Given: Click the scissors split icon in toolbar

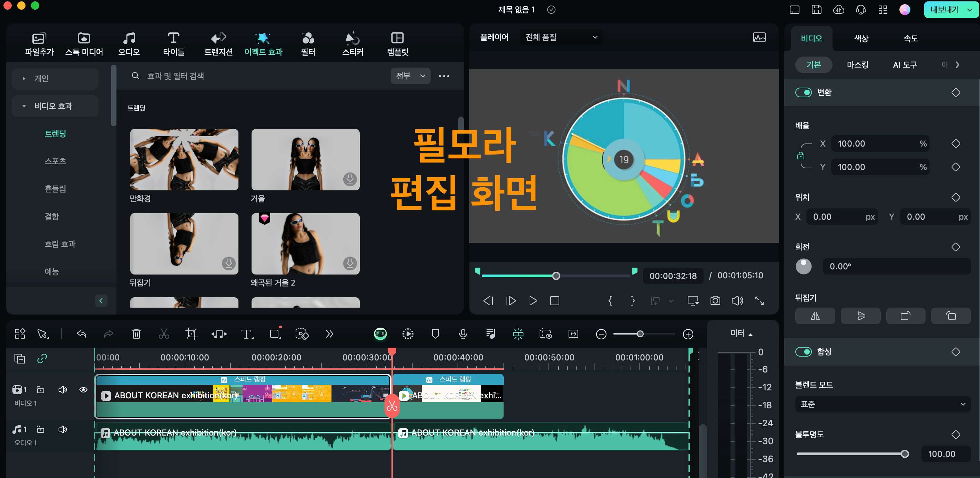Looking at the screenshot, I should (x=164, y=334).
